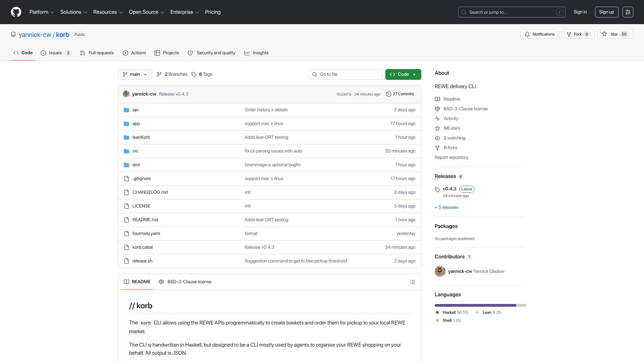Click Report repository link

[451, 158]
